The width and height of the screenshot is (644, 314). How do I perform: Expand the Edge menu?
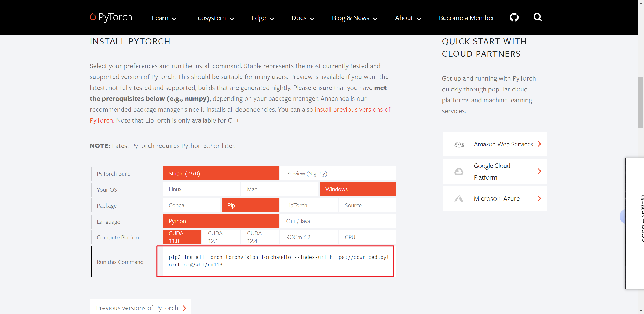point(263,18)
